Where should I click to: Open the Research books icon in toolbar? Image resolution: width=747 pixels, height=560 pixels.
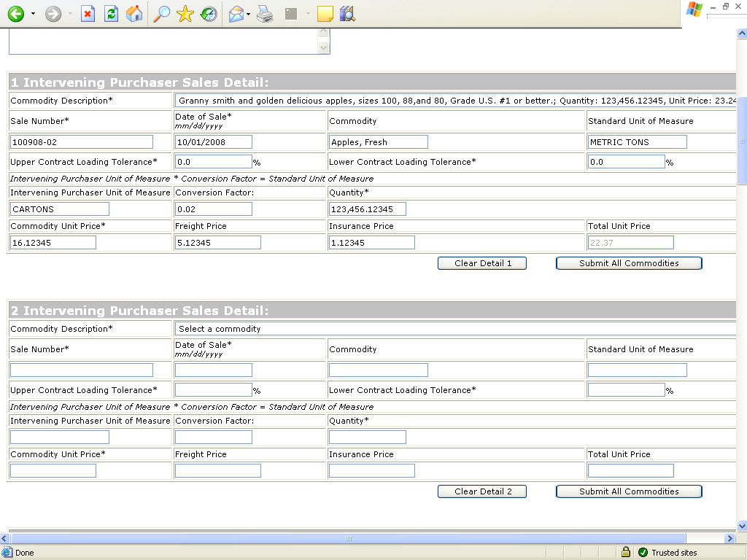point(347,14)
